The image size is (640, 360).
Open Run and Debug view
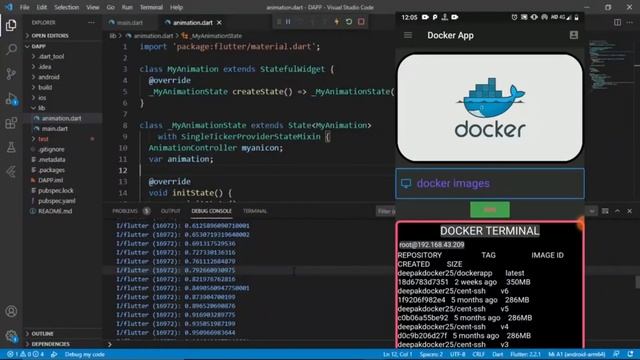11,99
